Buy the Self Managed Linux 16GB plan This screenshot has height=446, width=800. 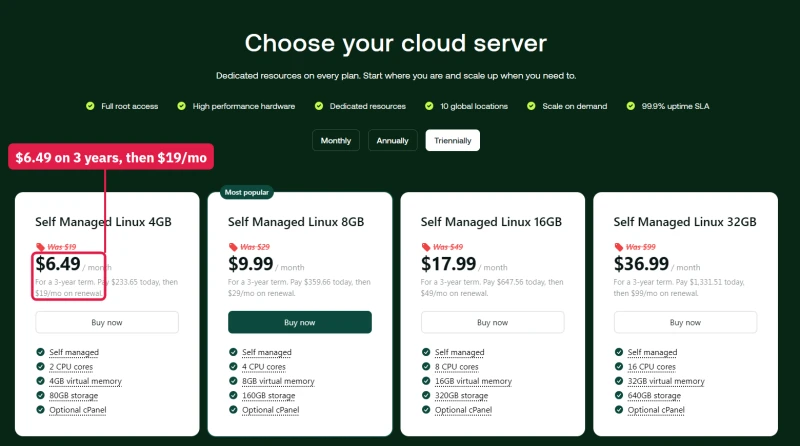tap(493, 323)
